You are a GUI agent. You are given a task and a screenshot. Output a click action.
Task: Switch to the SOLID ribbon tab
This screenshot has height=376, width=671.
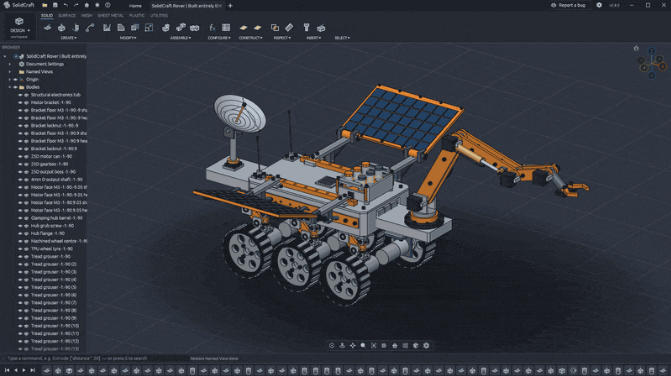click(x=47, y=15)
